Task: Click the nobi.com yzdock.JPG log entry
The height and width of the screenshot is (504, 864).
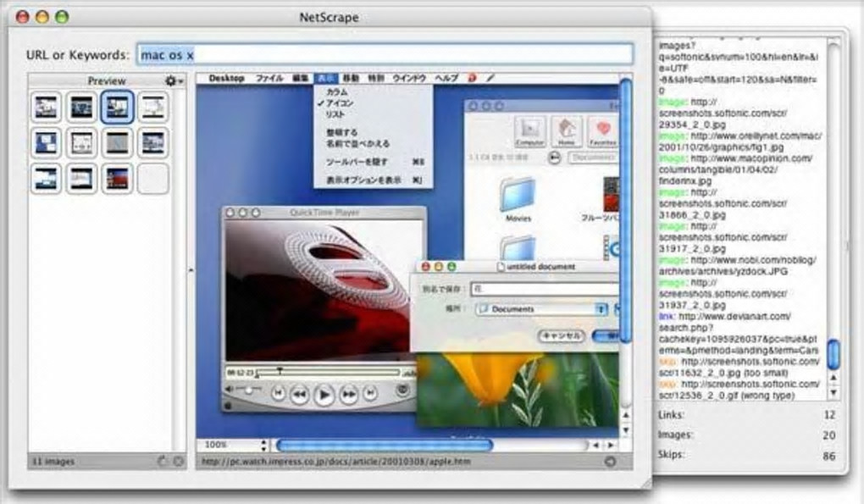Action: 738,265
